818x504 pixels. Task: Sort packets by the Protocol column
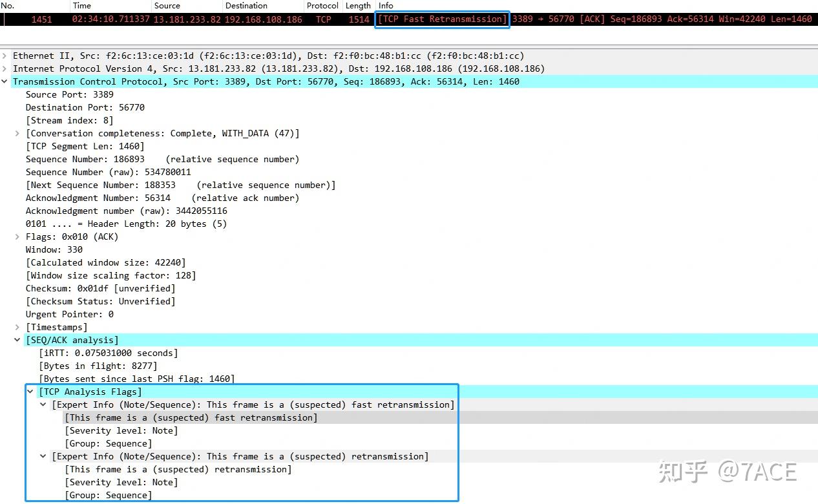(322, 6)
